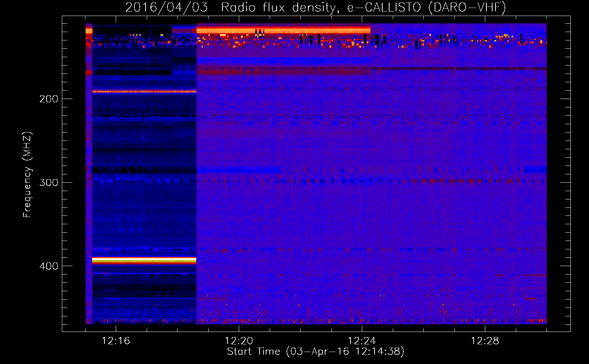Click the bright yellow-white band near 400 MHz
Viewport: 589px width, 364px height.
pyautogui.click(x=144, y=260)
